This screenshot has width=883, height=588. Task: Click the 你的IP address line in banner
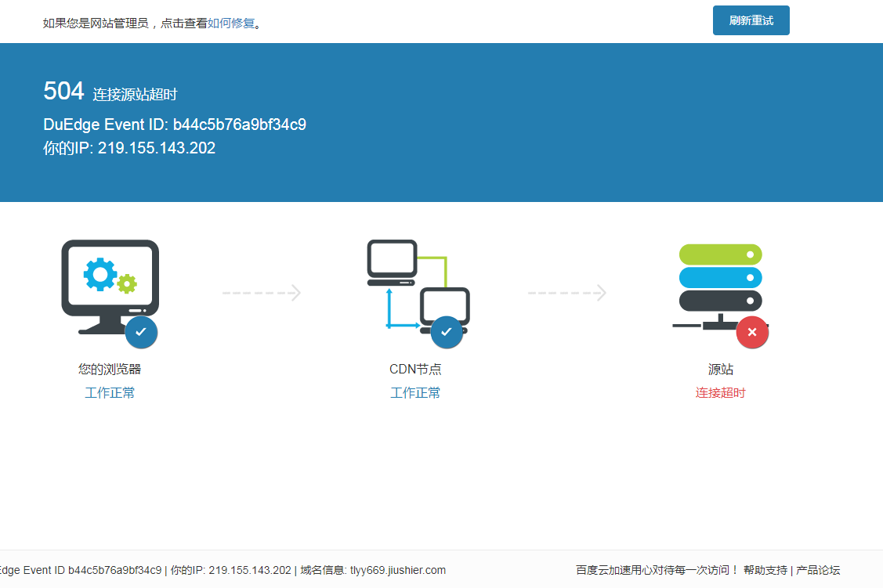(129, 148)
